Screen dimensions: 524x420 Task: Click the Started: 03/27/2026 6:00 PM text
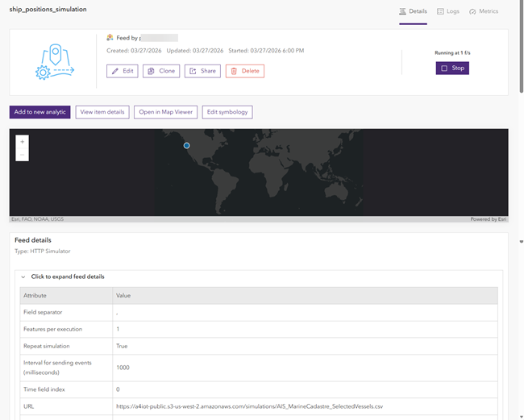coord(266,51)
